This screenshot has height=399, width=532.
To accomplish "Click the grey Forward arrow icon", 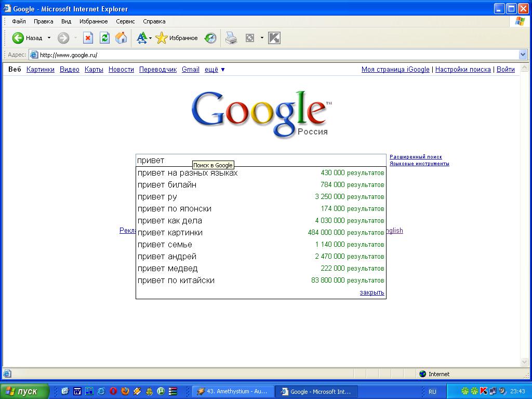I will 63,38.
